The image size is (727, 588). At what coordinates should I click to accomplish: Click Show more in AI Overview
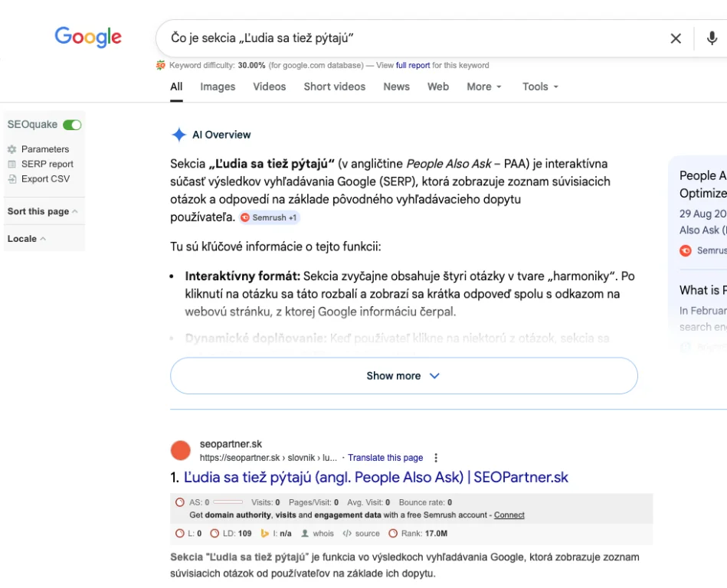pos(404,376)
